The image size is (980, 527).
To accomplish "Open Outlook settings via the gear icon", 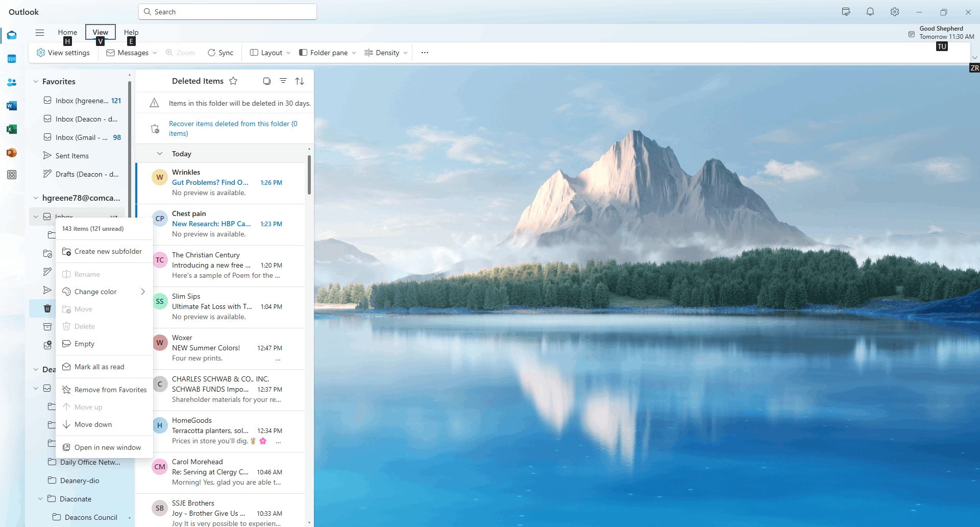I will 894,12.
